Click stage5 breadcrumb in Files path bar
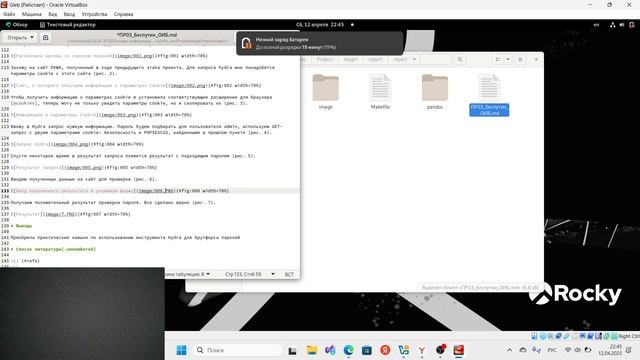 pos(350,60)
